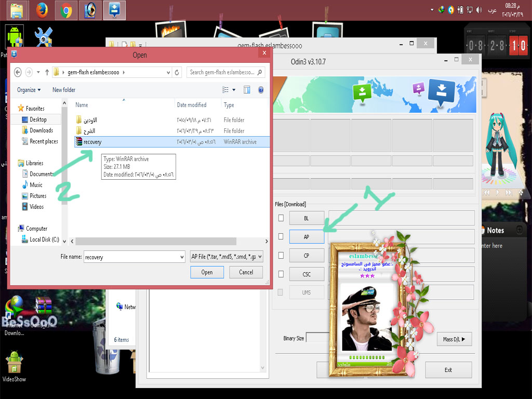Switch to Odin taskbar icon
Image resolution: width=532 pixels, height=399 pixels.
coord(114,10)
